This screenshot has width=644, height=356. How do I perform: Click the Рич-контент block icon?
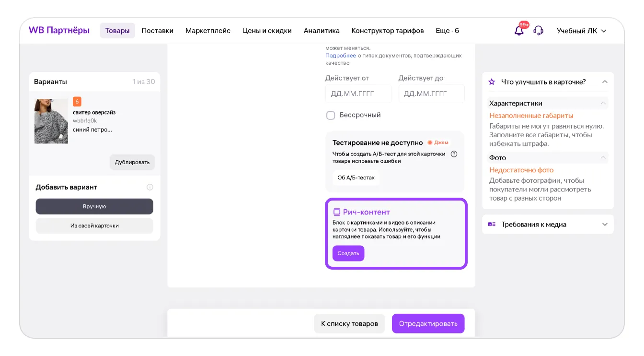pyautogui.click(x=336, y=212)
